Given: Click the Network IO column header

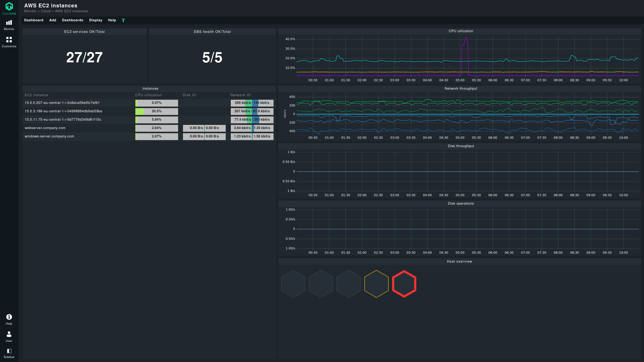Looking at the screenshot, I should click(240, 95).
